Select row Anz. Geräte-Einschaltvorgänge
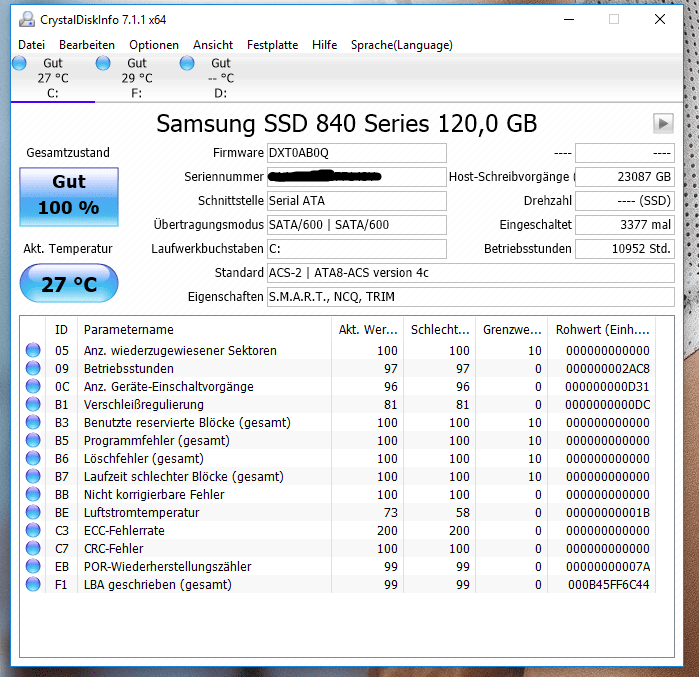This screenshot has height=677, width=699. coord(337,386)
